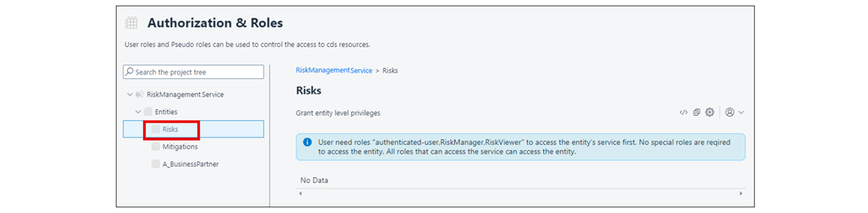Click the Risks entity table icon in tree
Image resolution: width=868 pixels, height=213 pixels.
[x=156, y=129]
